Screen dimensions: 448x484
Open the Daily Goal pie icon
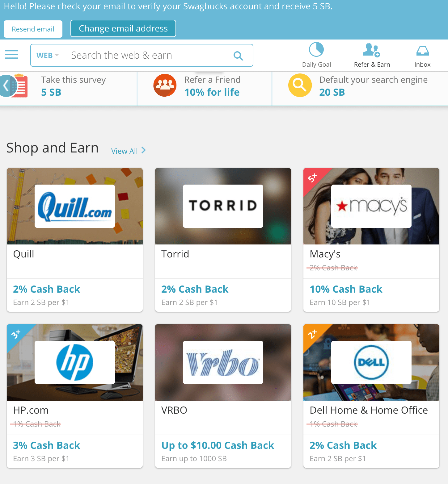pos(316,49)
